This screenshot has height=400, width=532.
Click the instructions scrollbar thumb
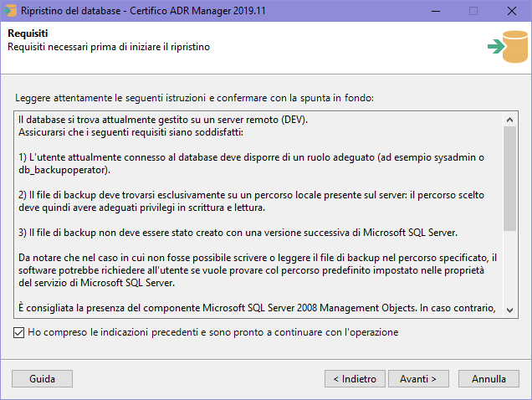point(510,176)
